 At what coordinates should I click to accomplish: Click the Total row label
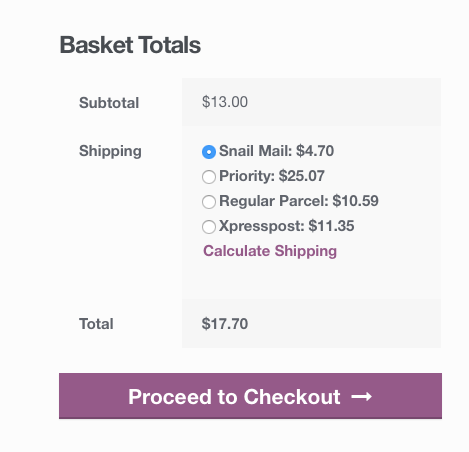[x=96, y=324]
